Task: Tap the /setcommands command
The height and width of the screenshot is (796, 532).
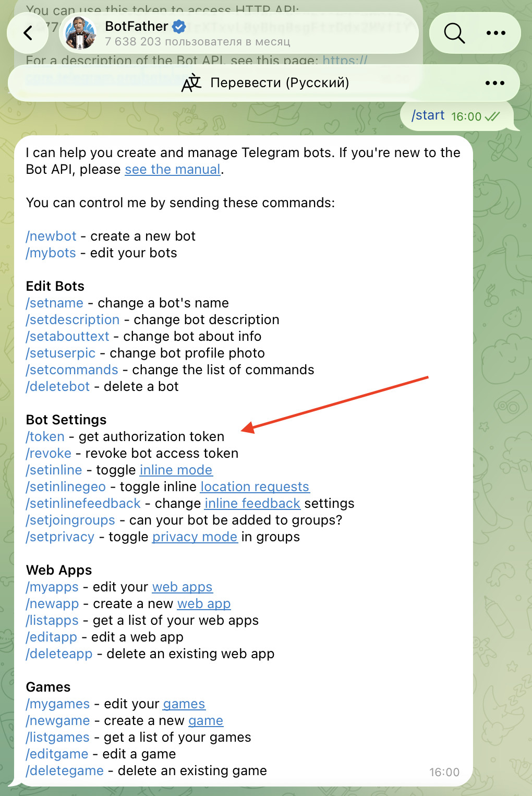Action: click(72, 370)
